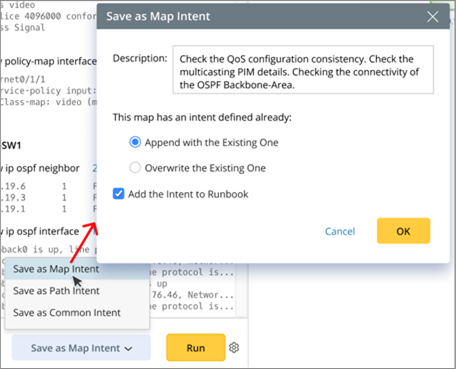Confirm the dialog with OK
The height and width of the screenshot is (369, 456).
coord(403,231)
